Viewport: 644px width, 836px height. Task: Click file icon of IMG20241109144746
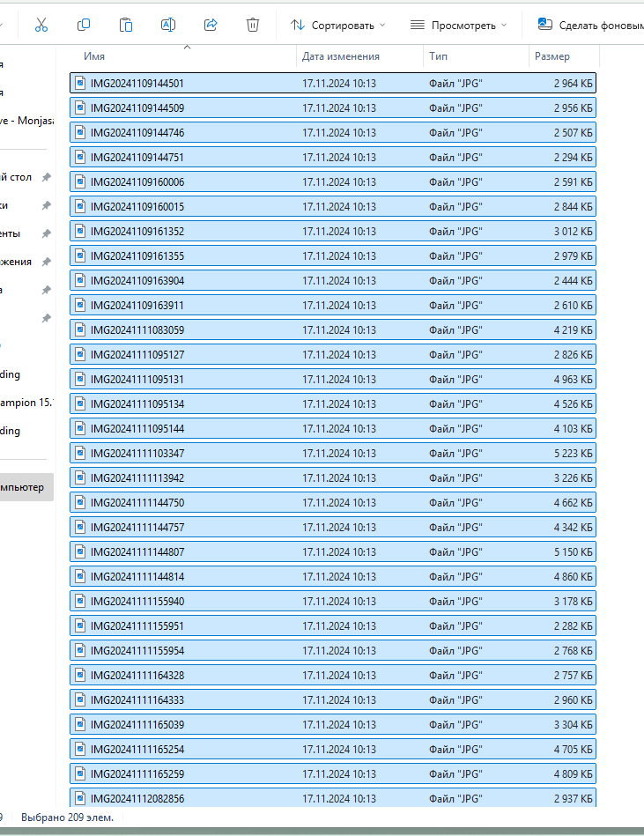click(x=80, y=132)
